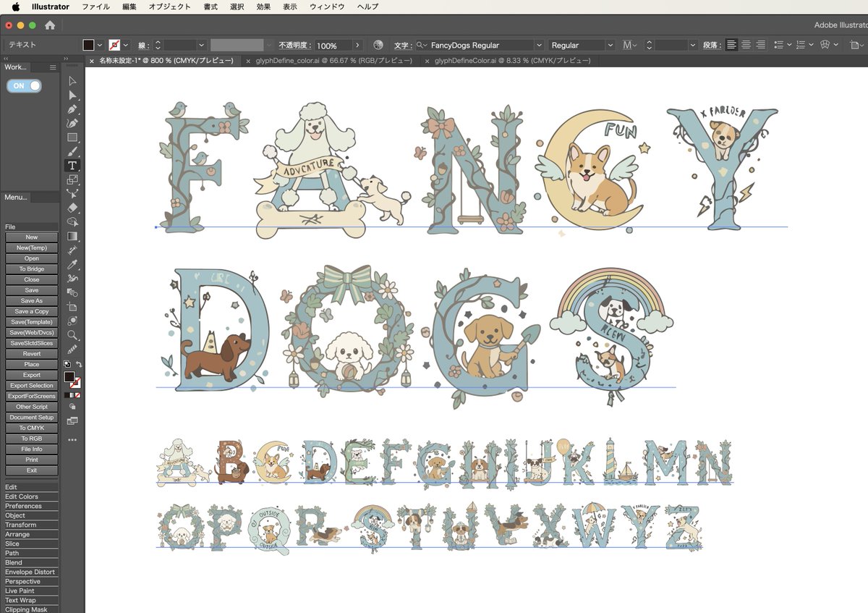Click the Export Selection button
The width and height of the screenshot is (868, 613).
tap(32, 386)
